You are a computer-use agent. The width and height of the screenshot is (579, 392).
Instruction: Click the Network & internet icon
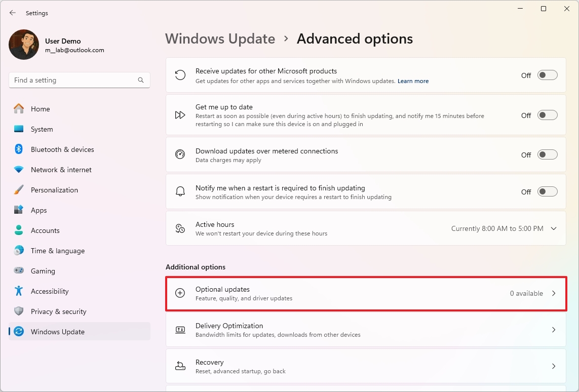click(x=20, y=170)
